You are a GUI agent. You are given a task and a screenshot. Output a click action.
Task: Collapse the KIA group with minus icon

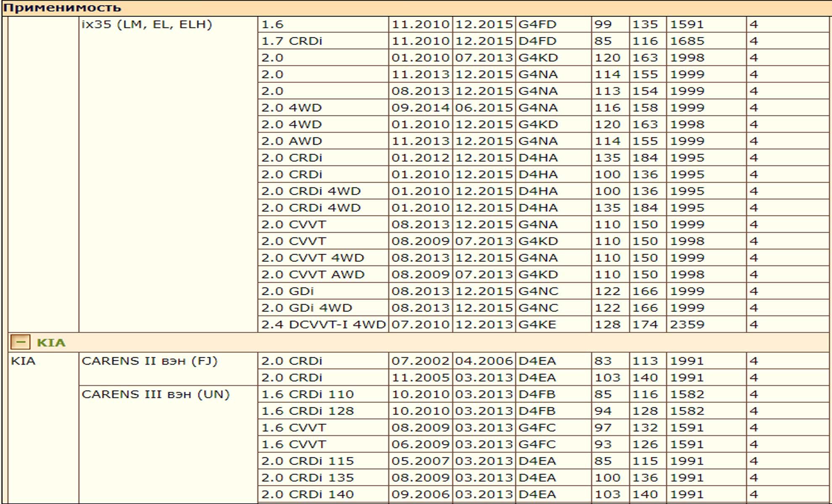(20, 342)
